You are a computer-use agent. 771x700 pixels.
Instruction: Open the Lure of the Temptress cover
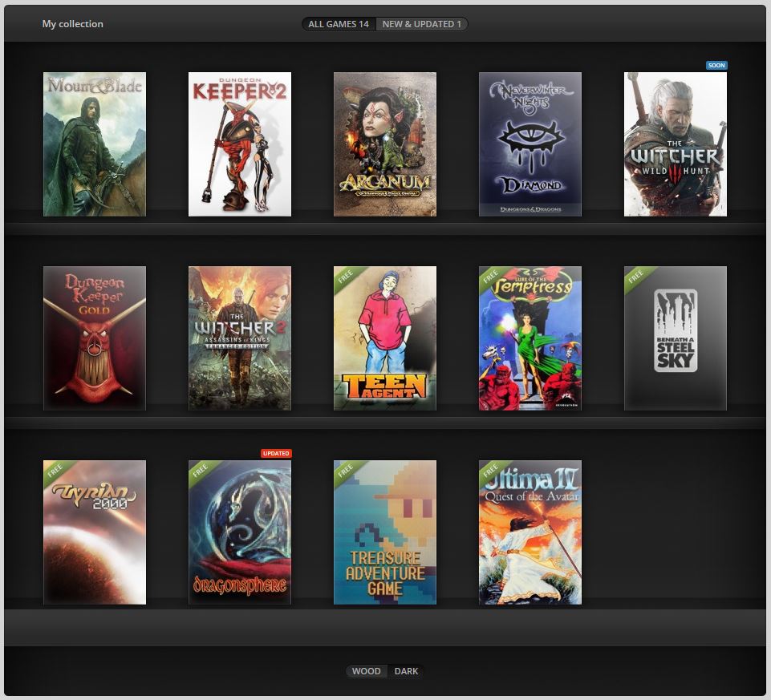pyautogui.click(x=530, y=338)
